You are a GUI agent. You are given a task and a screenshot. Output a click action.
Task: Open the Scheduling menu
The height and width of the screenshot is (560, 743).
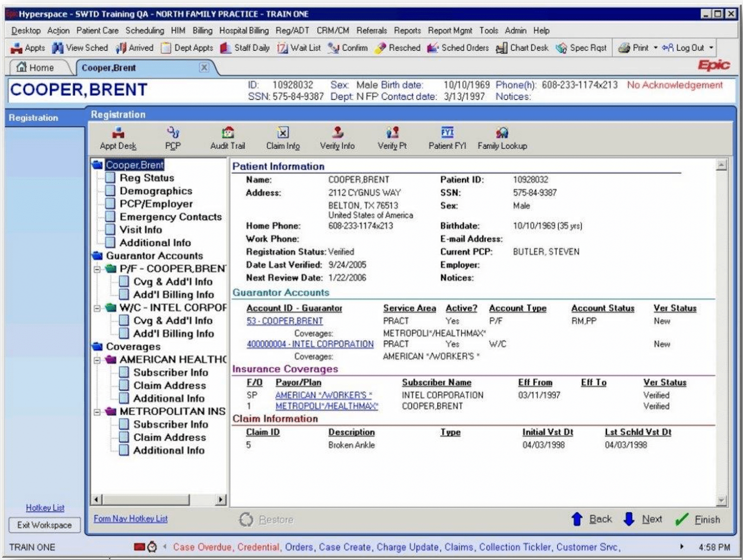[x=144, y=31]
